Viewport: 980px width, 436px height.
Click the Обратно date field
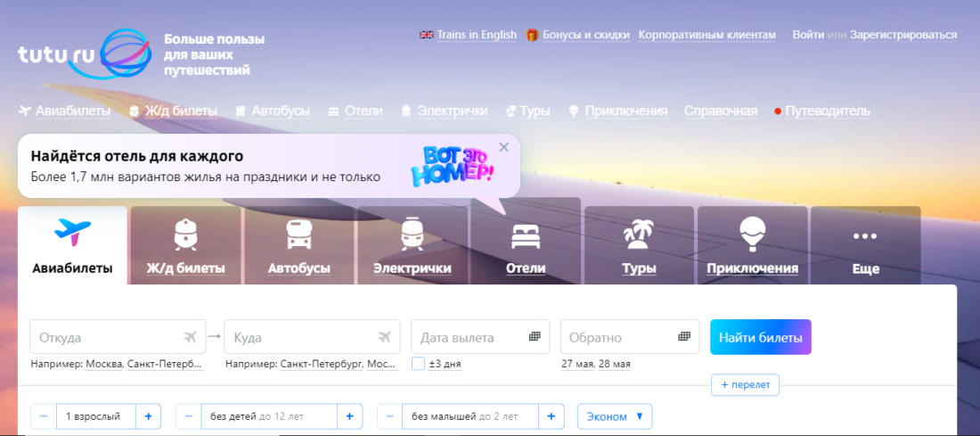pos(629,337)
